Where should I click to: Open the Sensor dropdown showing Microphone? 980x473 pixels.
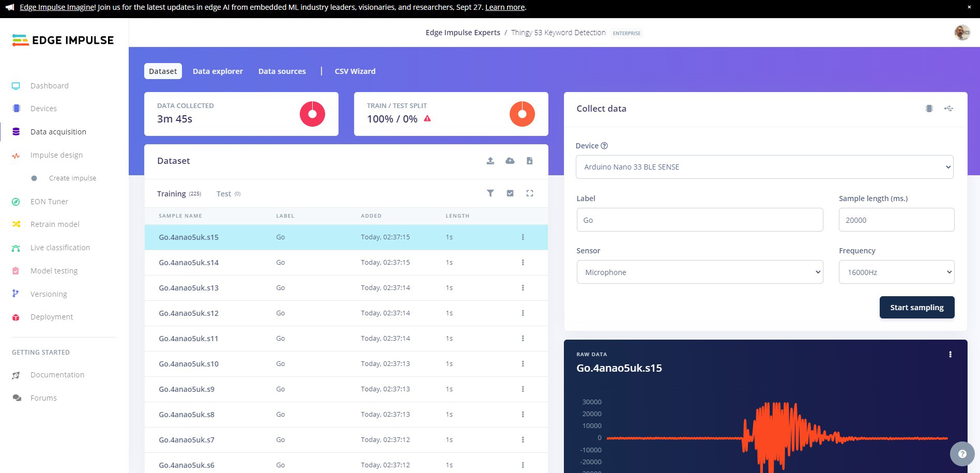tap(700, 272)
